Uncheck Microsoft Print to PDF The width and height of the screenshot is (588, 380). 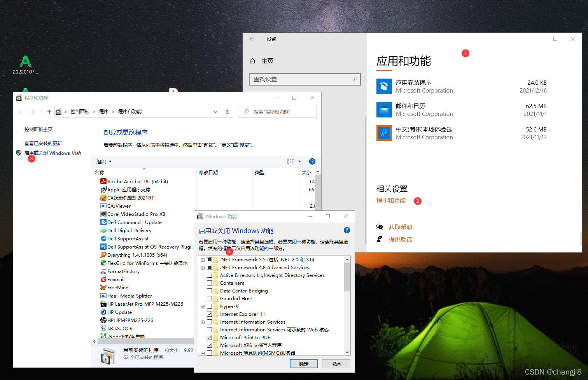point(209,337)
